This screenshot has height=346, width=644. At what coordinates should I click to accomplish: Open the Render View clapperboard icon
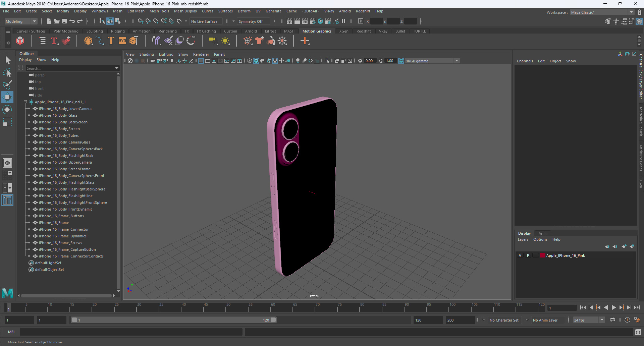click(x=289, y=21)
